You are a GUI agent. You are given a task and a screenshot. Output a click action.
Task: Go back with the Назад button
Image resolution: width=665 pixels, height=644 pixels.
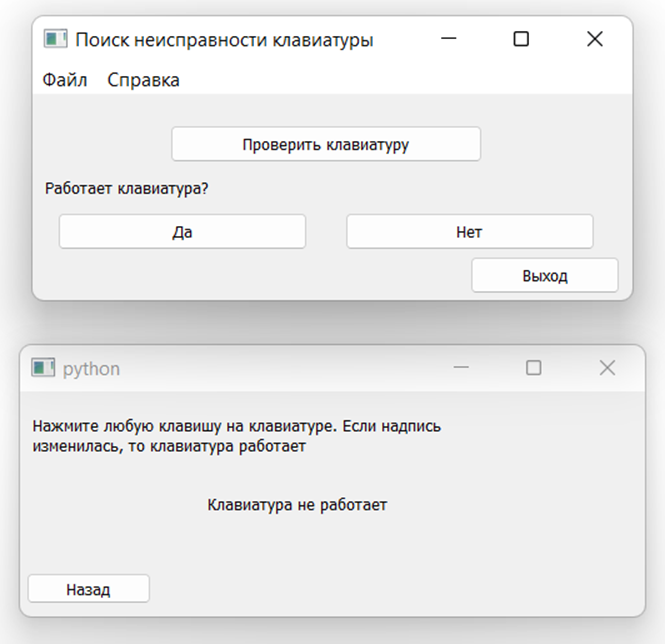(x=89, y=589)
